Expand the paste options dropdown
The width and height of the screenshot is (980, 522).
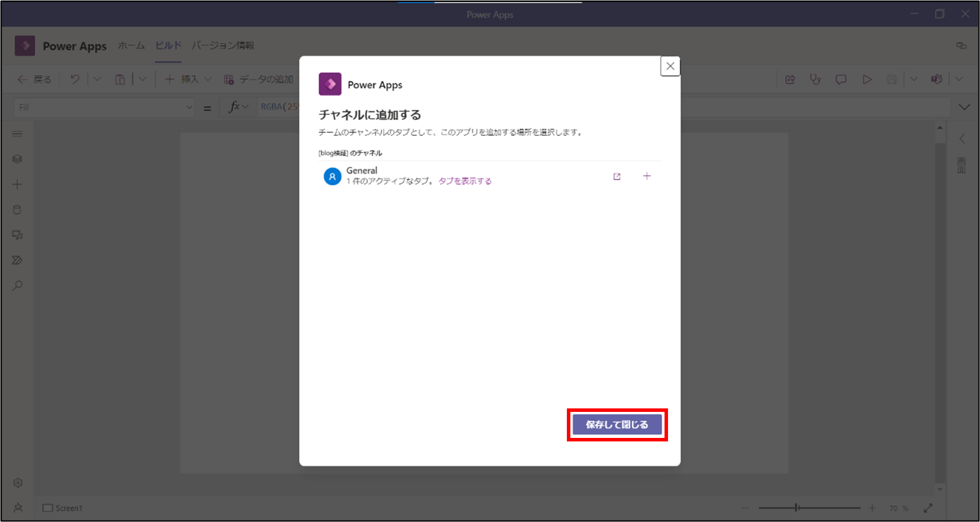(x=143, y=79)
